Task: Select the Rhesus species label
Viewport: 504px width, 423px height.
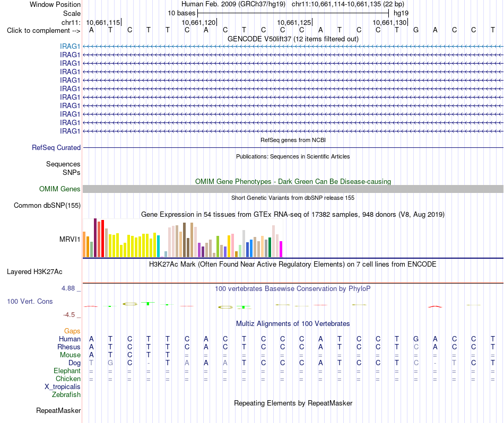Action: click(69, 347)
